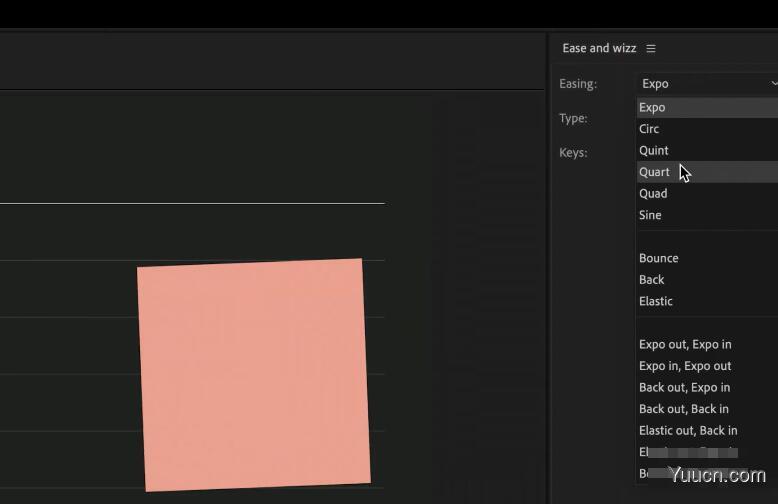Choose 'Expo in, Expo out' preset
This screenshot has height=504, width=778.
pyautogui.click(x=707, y=366)
